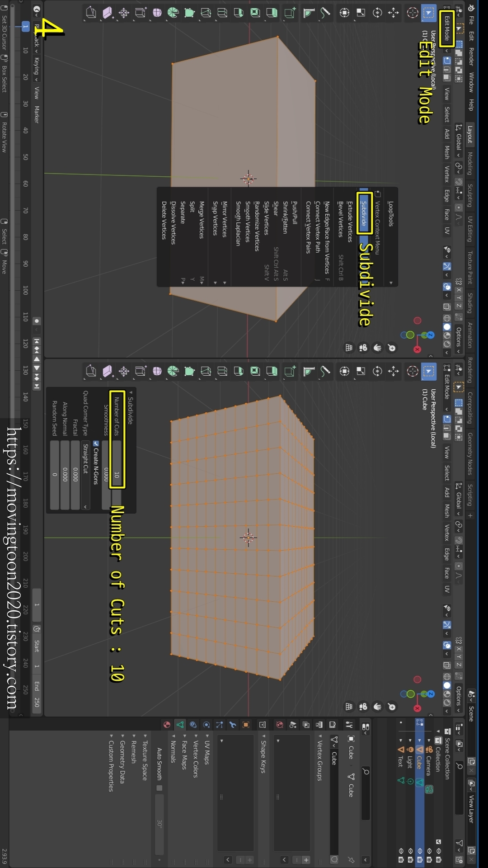Enable face select mode in subdivided-cube viewport header

click(x=447, y=436)
